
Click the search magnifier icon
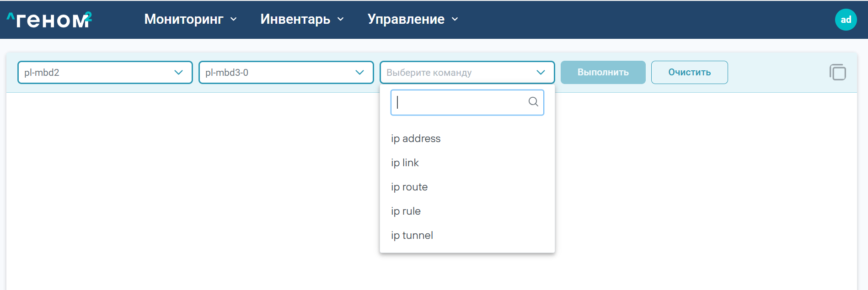[x=533, y=102]
